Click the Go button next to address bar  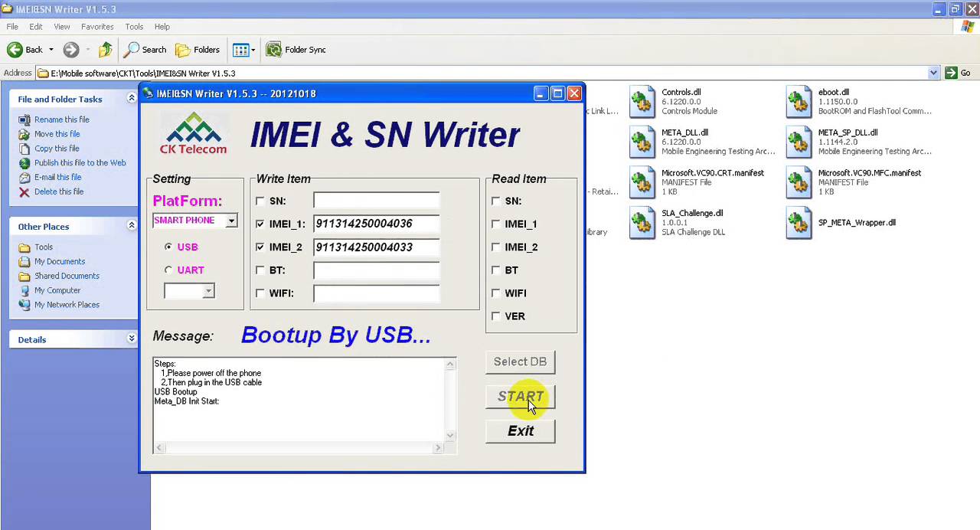[x=958, y=73]
